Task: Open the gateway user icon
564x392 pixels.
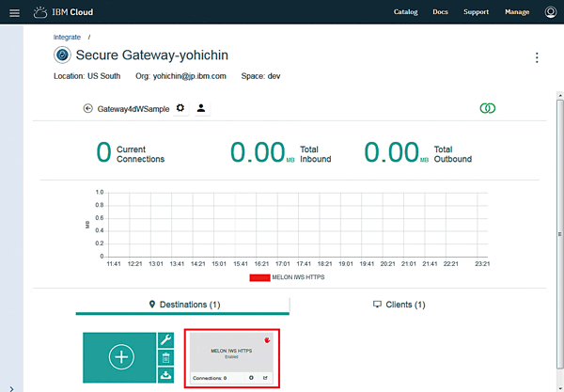Action: 201,108
